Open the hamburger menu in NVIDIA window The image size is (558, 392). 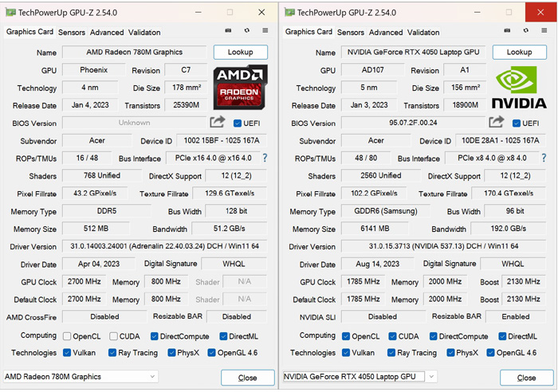tap(544, 31)
